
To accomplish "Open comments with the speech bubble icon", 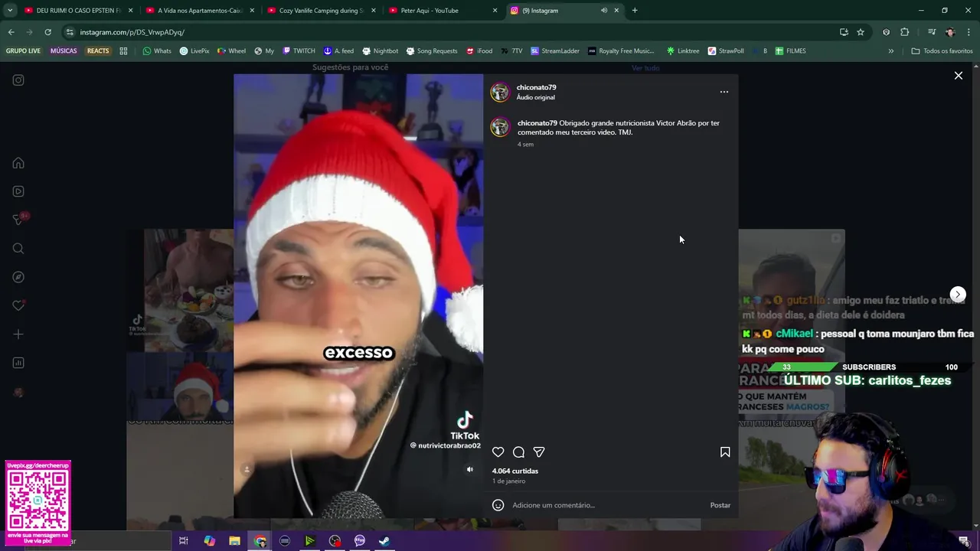I will 518,452.
